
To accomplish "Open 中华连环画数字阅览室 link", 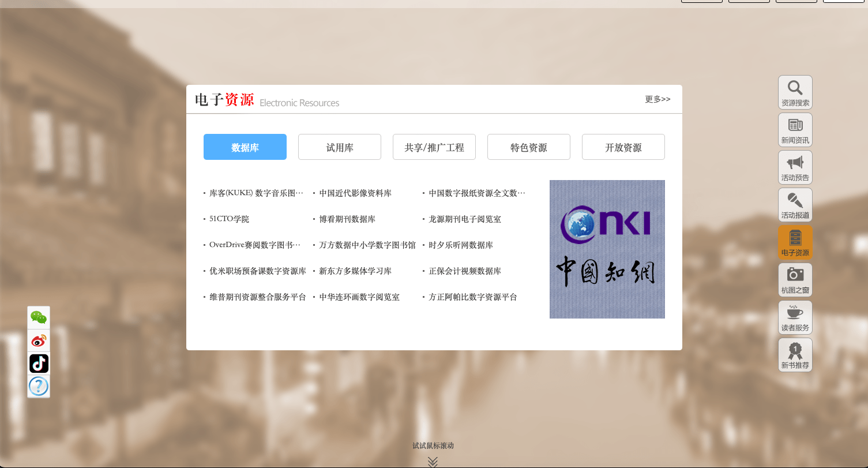I will pyautogui.click(x=359, y=297).
